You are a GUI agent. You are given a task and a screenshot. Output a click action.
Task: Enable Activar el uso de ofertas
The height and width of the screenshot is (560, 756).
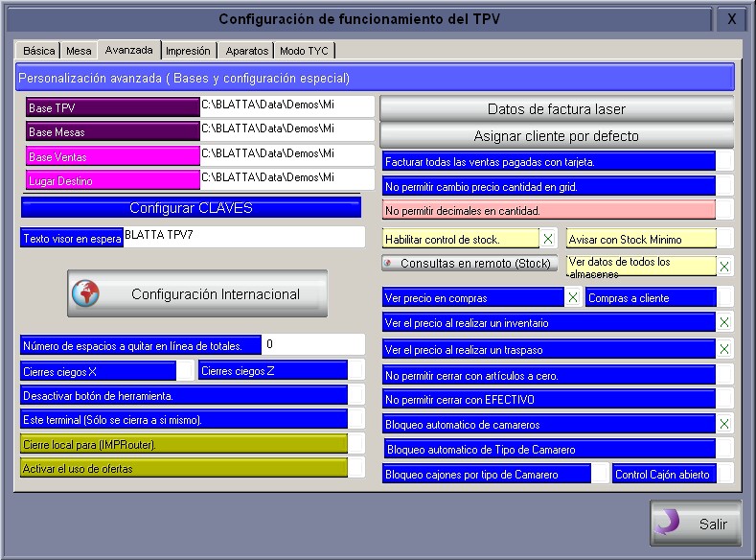tap(355, 468)
